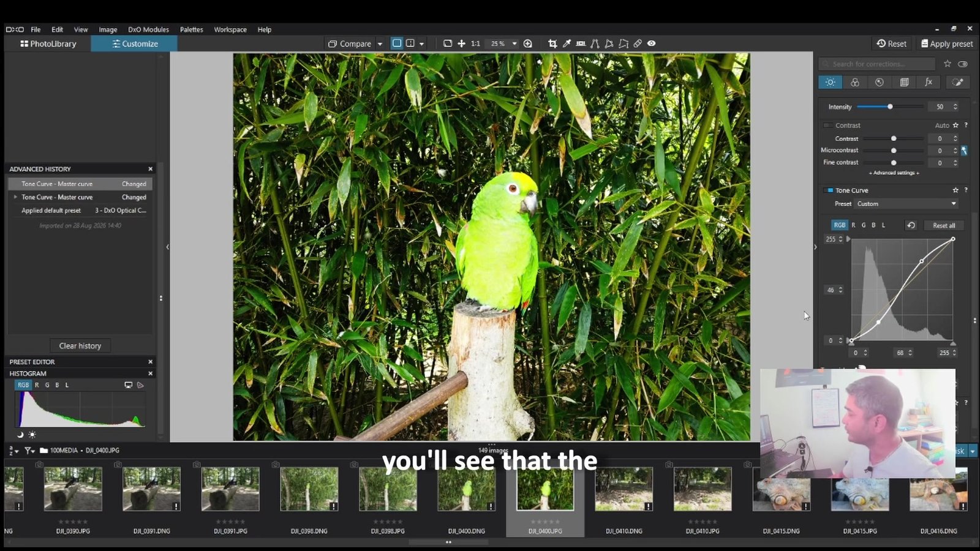This screenshot has width=980, height=551.
Task: Open the image browser filter dropdown
Action: click(29, 450)
